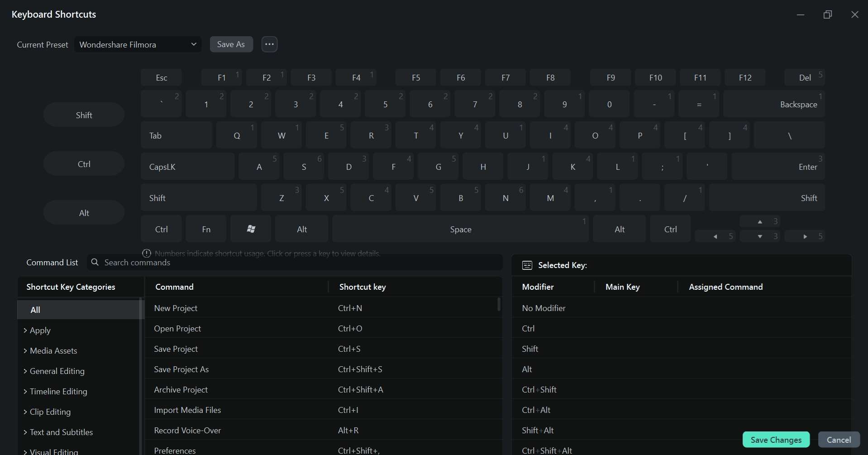
Task: Click the No Modifier row
Action: (x=682, y=308)
